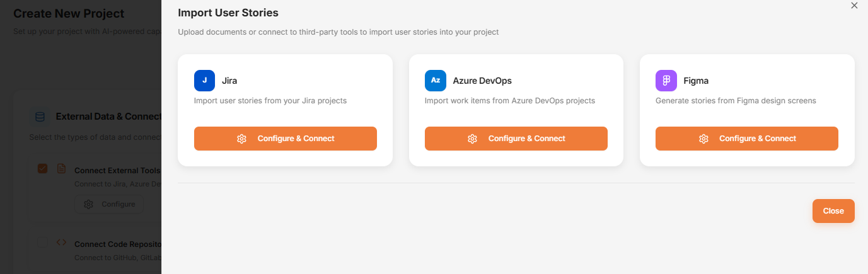Select the Figma card title
Viewport: 868px width, 274px height.
coord(696,81)
